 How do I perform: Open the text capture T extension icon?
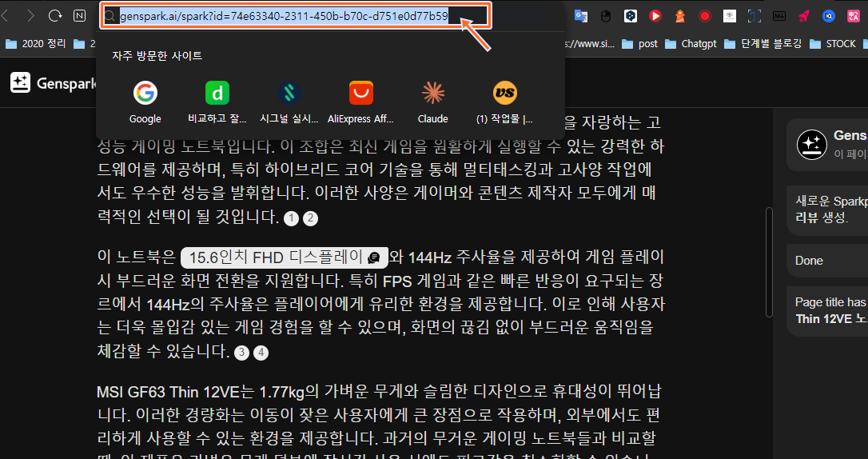coord(754,16)
